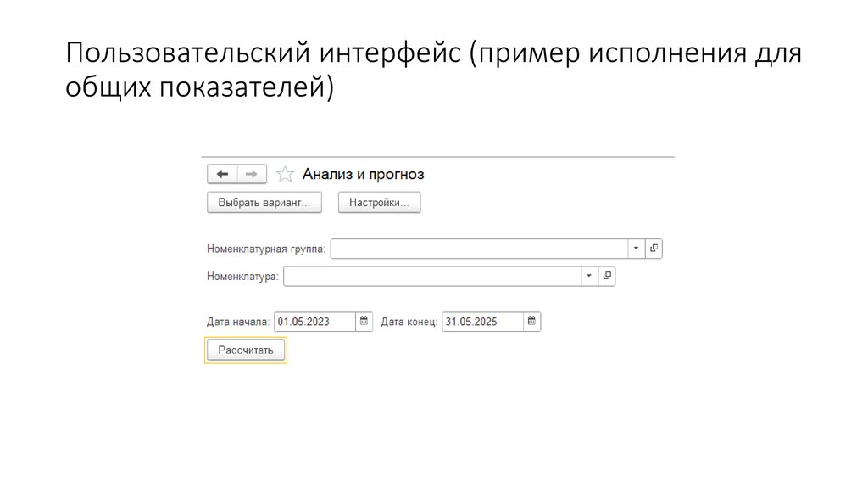The width and height of the screenshot is (868, 487).
Task: Focus the Номенклатура input field
Action: [x=431, y=277]
